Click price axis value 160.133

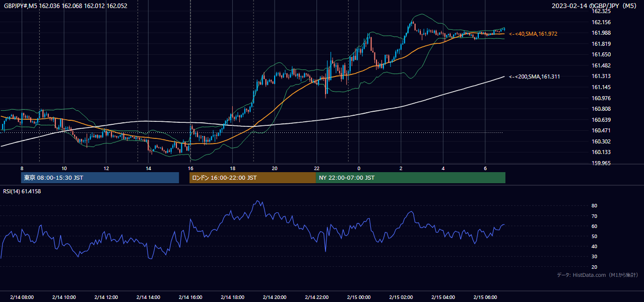point(601,152)
